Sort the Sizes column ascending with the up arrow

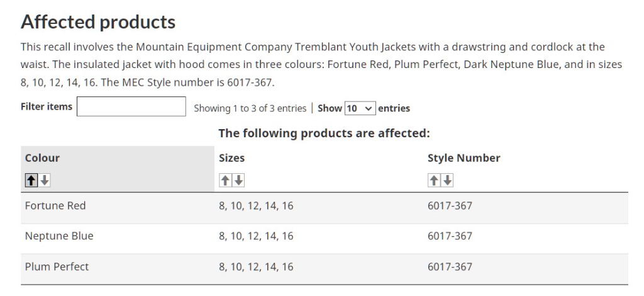point(225,180)
